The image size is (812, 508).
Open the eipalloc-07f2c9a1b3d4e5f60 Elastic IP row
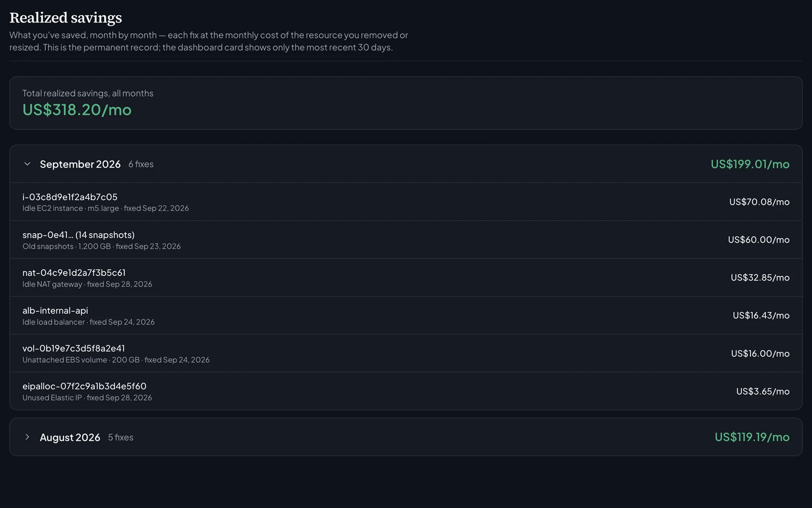pyautogui.click(x=406, y=391)
